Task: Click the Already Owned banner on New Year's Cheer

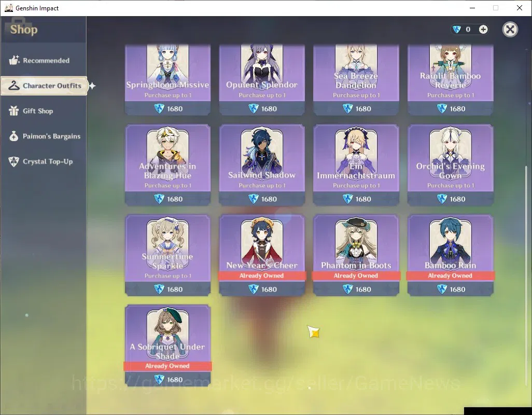Action: point(261,275)
